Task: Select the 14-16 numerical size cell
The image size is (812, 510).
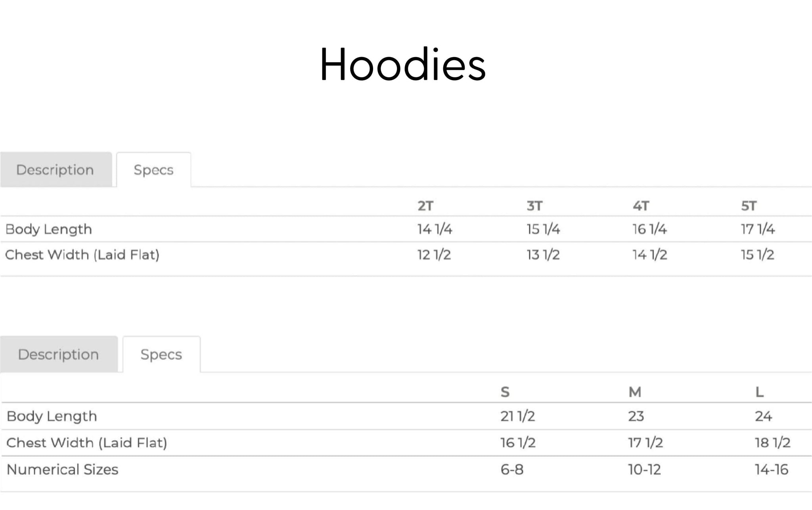Action: click(x=771, y=470)
